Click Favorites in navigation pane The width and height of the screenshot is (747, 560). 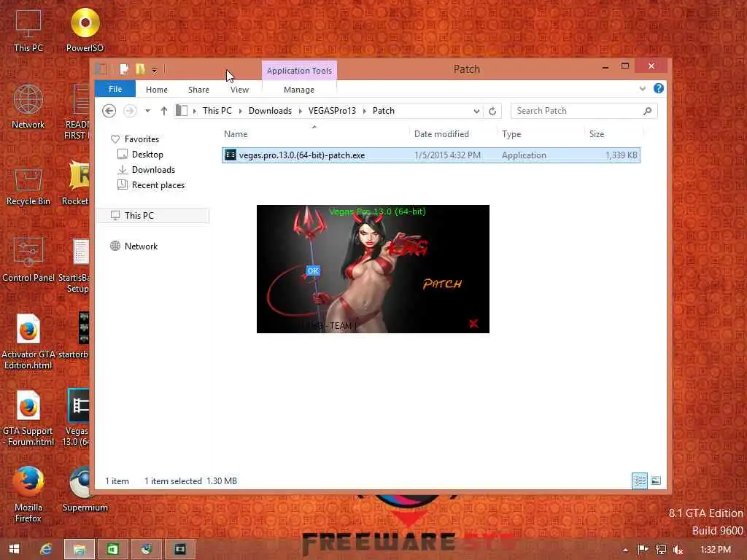click(142, 139)
